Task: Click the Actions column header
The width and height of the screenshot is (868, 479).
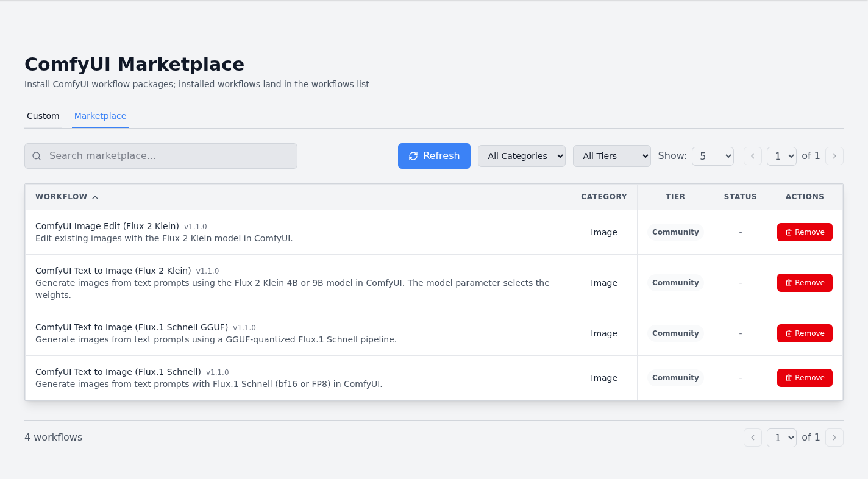Action: pyautogui.click(x=805, y=197)
